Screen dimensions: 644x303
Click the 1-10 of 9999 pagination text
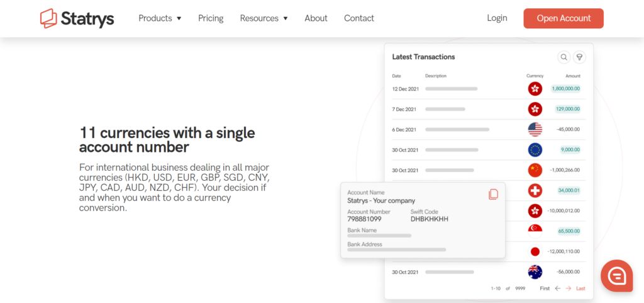pyautogui.click(x=508, y=289)
